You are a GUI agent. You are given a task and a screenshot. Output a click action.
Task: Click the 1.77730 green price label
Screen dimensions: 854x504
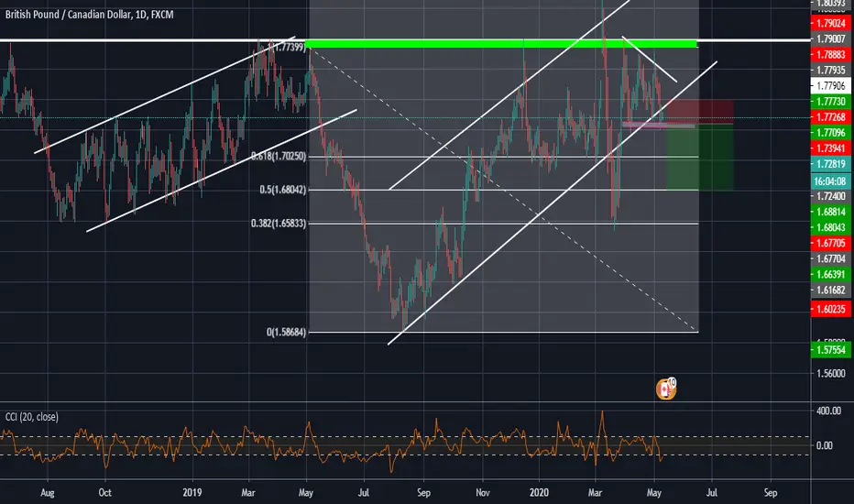click(x=830, y=102)
